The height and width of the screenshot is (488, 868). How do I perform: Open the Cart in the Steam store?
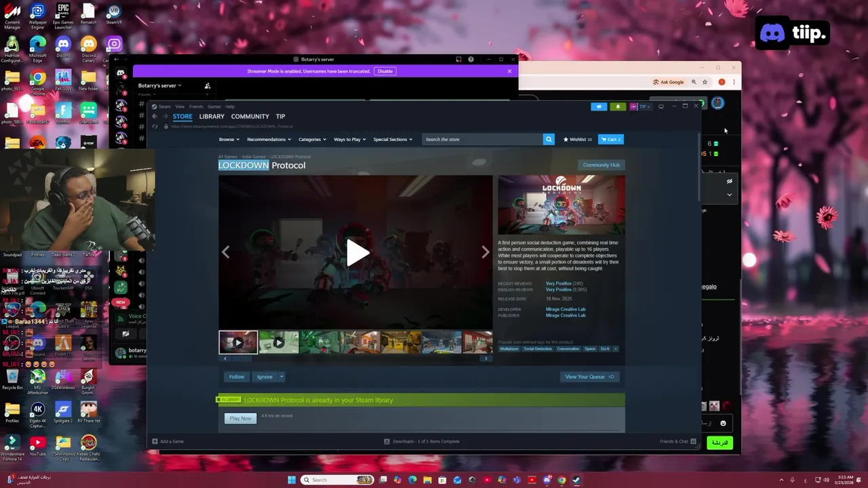pos(611,139)
